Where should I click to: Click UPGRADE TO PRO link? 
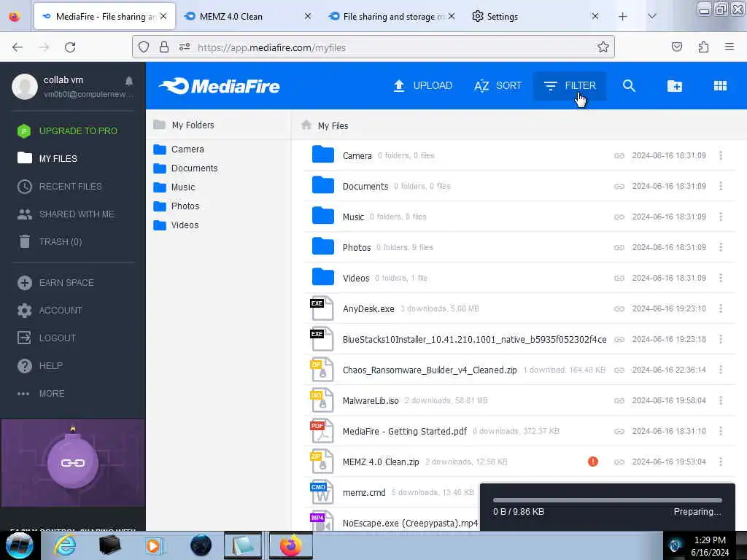(67, 131)
